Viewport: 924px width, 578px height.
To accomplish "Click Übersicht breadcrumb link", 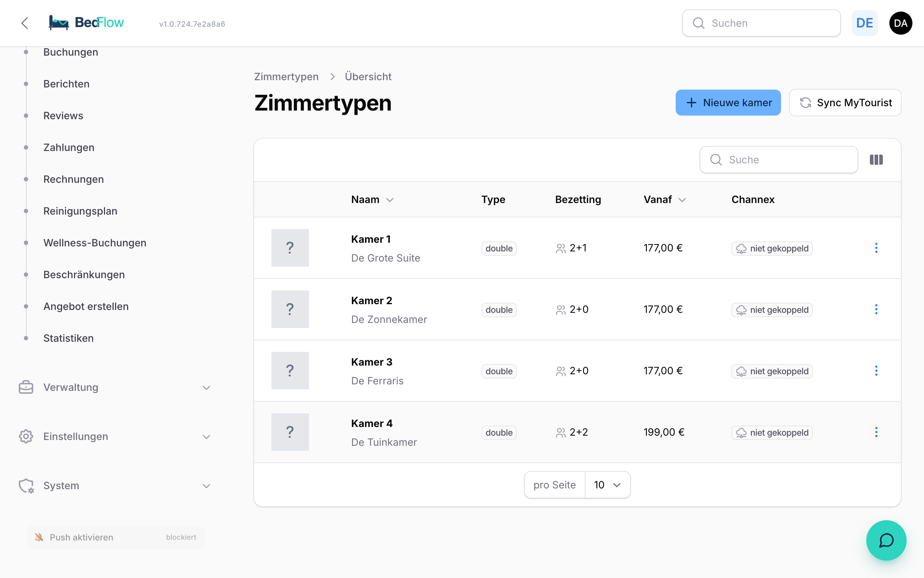I will pyautogui.click(x=368, y=77).
